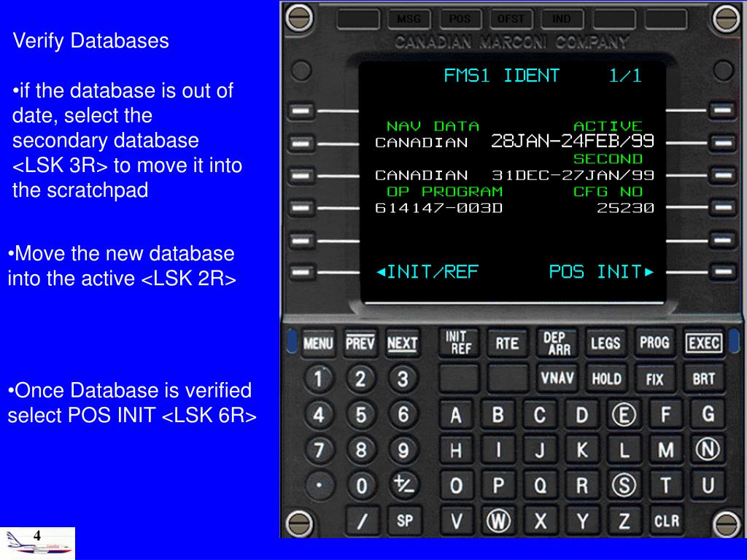Click the CLR clear key
The width and height of the screenshot is (747, 560).
point(667,521)
